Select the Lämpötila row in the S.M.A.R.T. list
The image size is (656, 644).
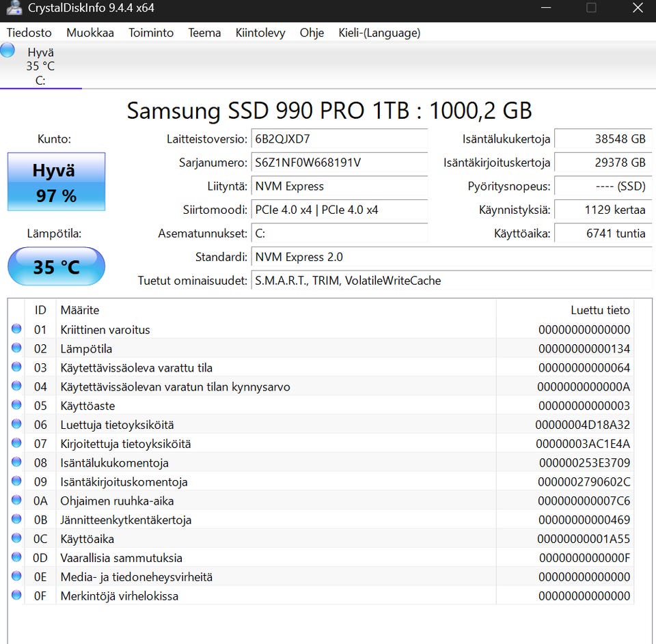coord(273,349)
